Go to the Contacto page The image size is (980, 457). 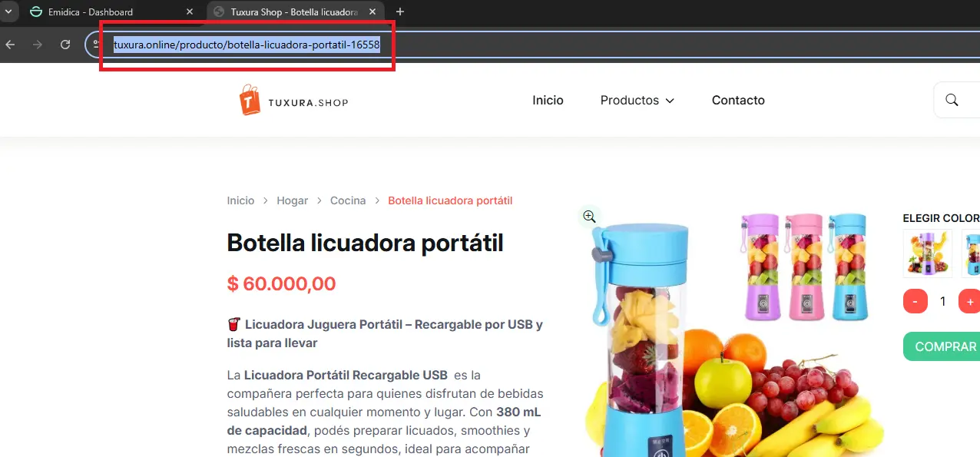point(737,101)
